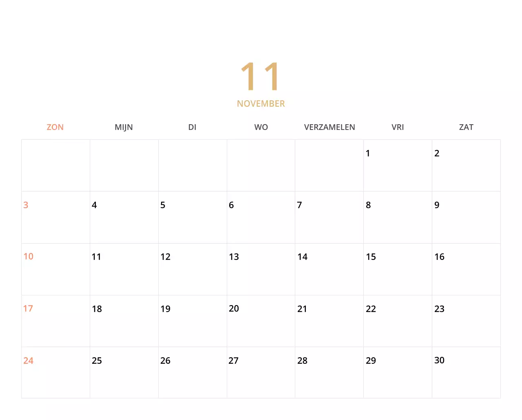Select the date cell for 23

(x=439, y=309)
